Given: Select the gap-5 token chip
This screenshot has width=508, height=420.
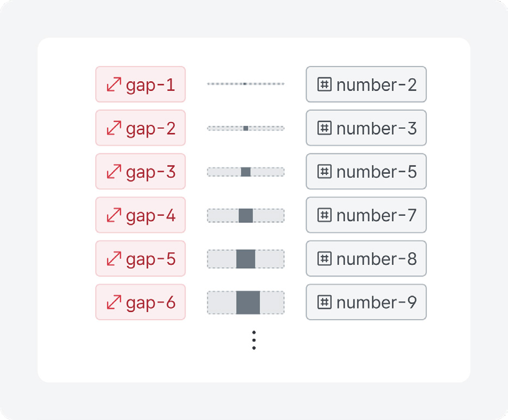Looking at the screenshot, I should [140, 259].
